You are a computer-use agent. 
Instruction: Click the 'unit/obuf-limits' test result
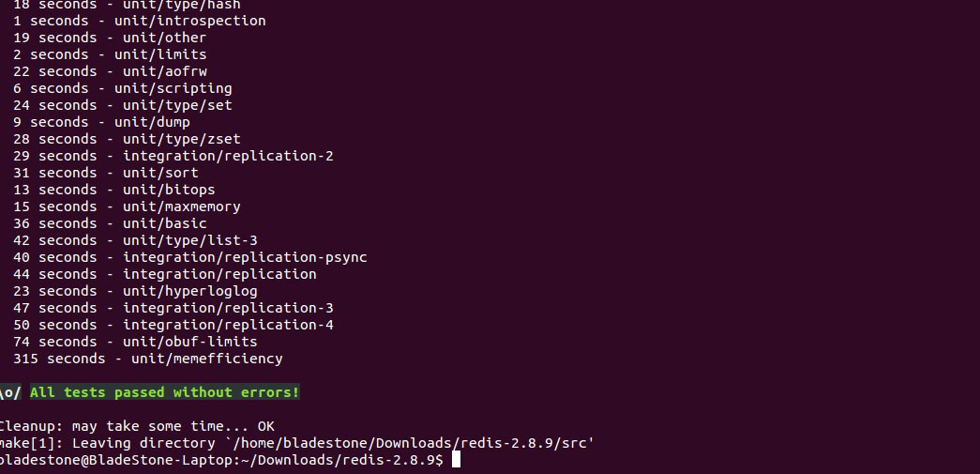135,342
